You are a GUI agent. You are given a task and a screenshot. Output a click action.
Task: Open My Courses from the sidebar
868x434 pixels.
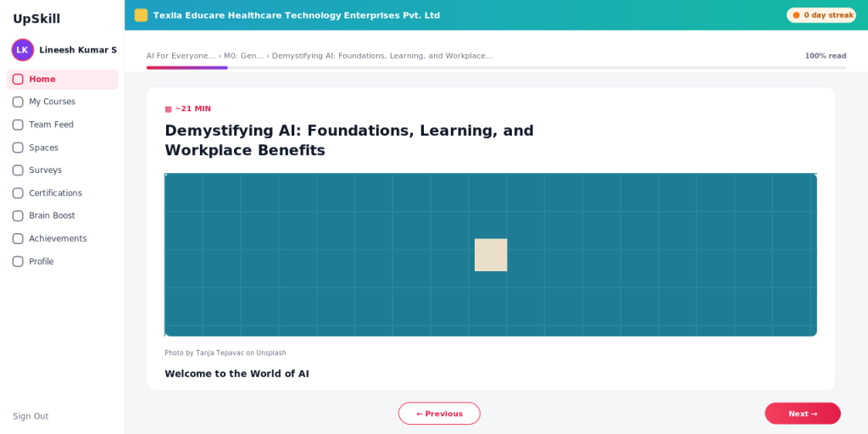tap(62, 102)
